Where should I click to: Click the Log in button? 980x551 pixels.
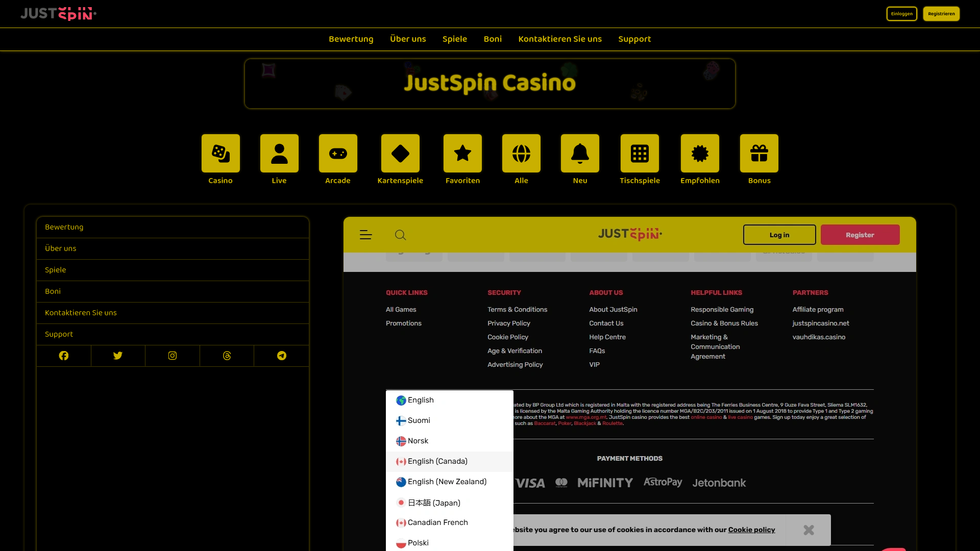(x=779, y=235)
